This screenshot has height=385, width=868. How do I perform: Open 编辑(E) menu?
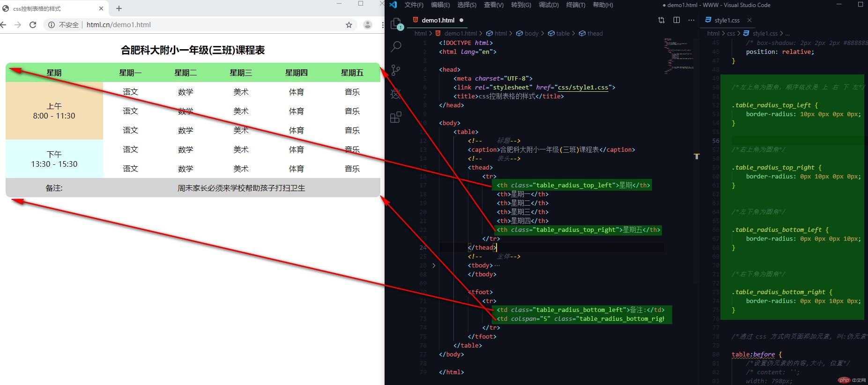(440, 5)
